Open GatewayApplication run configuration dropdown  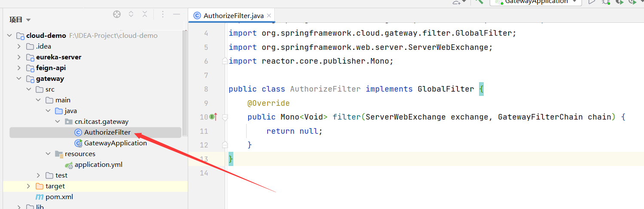click(x=536, y=2)
